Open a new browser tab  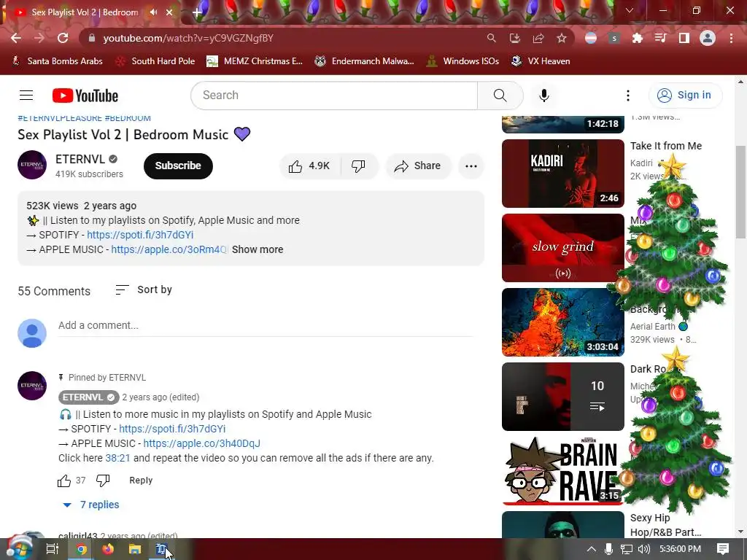(x=196, y=12)
